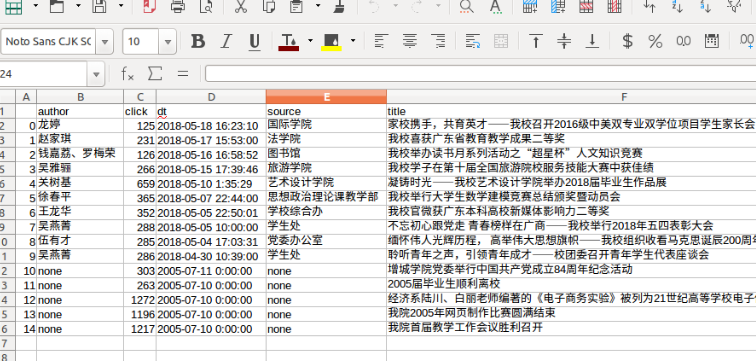Open the New document dropdown arrow
The image size is (756, 361).
36,6
